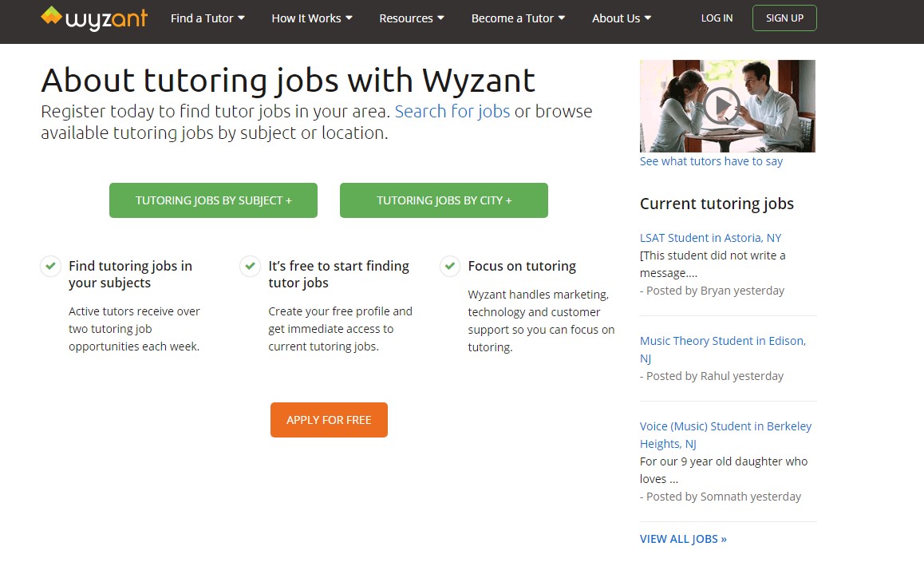This screenshot has height=586, width=924.
Task: Follow the Search for jobs link
Action: (x=452, y=112)
